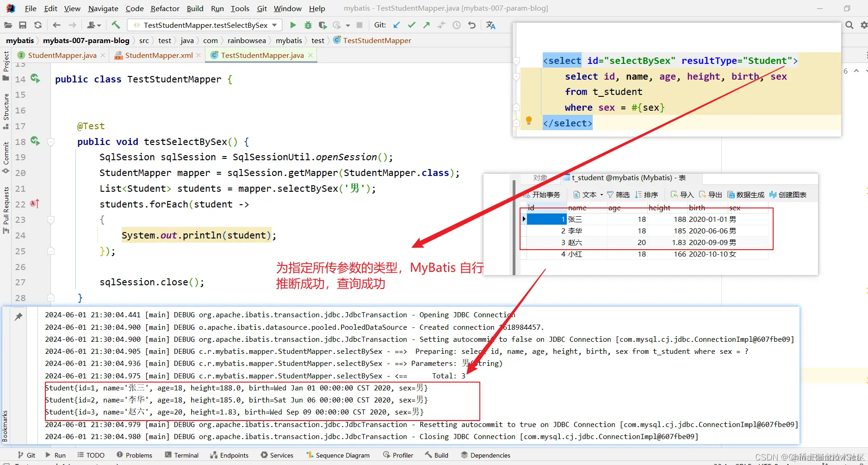
Task: Open the Refactor menu
Action: (165, 8)
